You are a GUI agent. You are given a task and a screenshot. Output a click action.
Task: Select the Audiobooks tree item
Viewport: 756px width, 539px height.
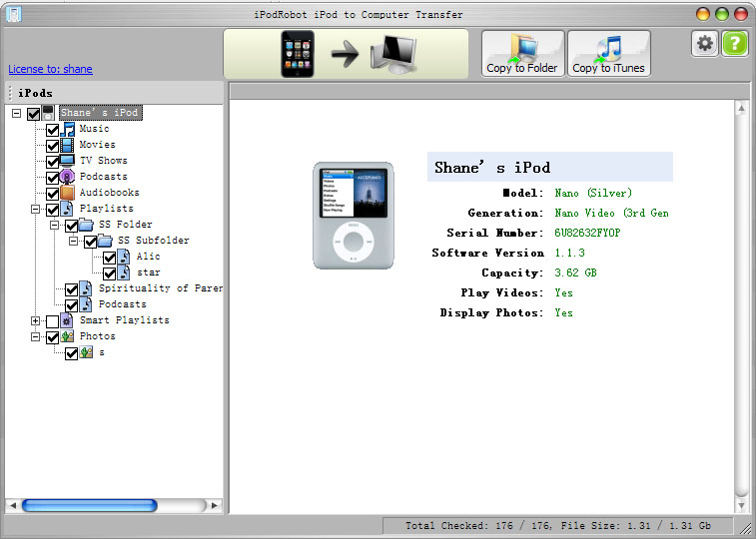click(110, 193)
